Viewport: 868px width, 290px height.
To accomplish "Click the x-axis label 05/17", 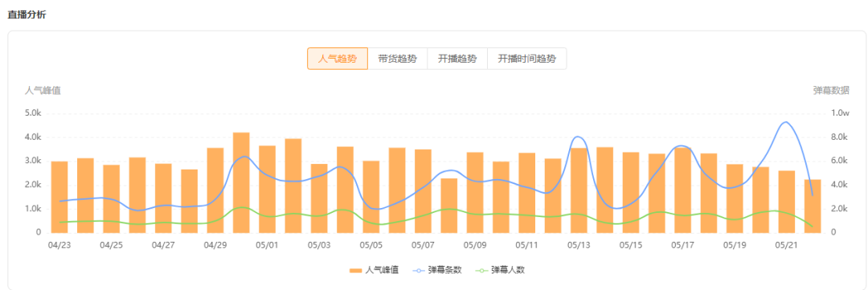I will pos(683,245).
